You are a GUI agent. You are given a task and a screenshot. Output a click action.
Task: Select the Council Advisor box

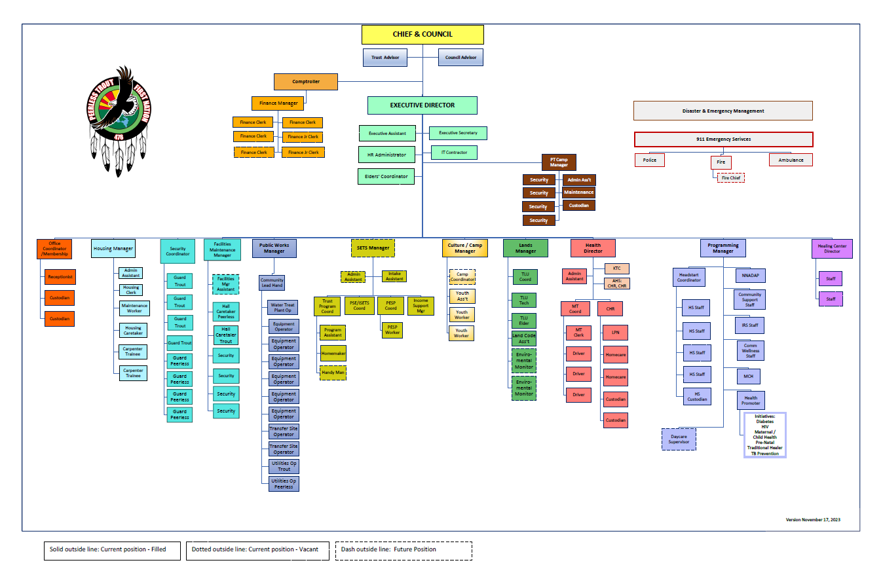460,58
